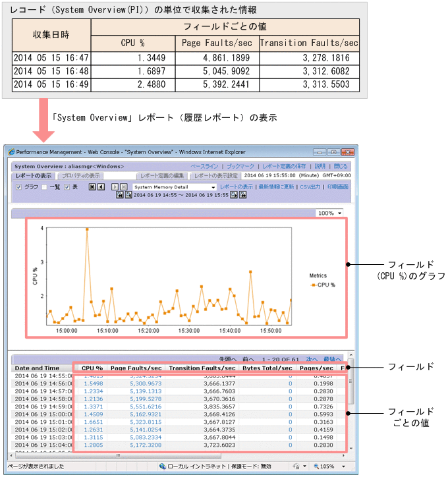448x477 pixels.
Task: Click scroll right arrow below table
Action: [x=343, y=455]
